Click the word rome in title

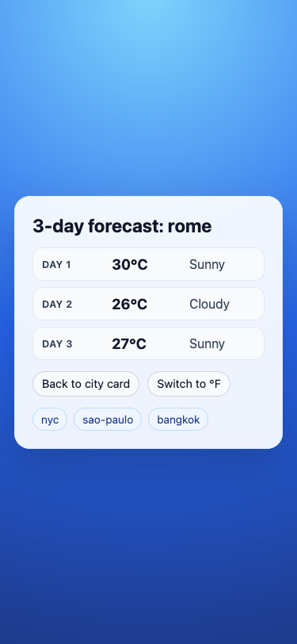189,226
